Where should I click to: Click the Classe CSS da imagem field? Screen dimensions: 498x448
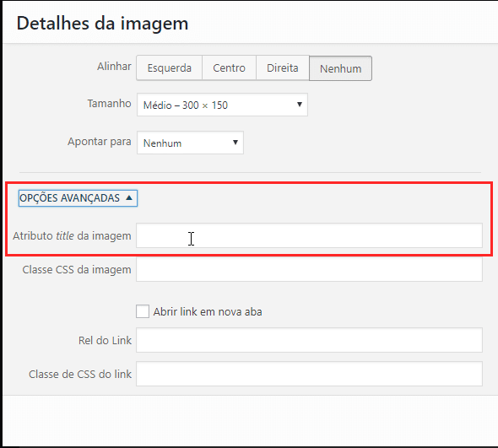click(309, 269)
